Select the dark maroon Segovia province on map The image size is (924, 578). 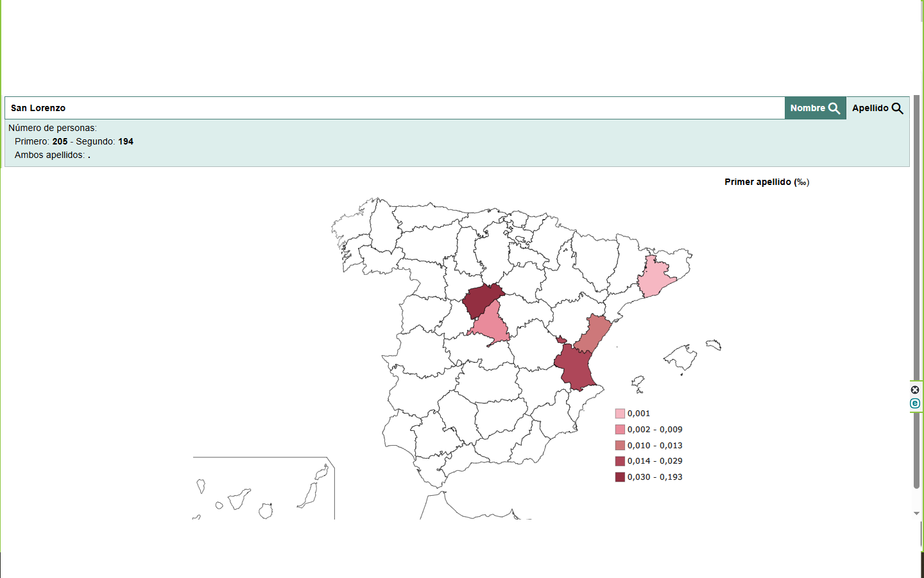coord(481,299)
